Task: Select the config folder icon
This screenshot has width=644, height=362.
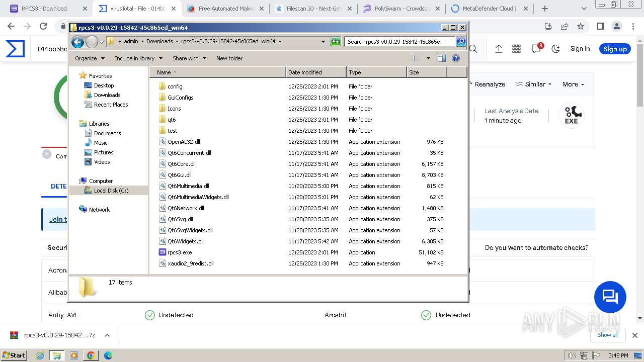Action: point(162,86)
